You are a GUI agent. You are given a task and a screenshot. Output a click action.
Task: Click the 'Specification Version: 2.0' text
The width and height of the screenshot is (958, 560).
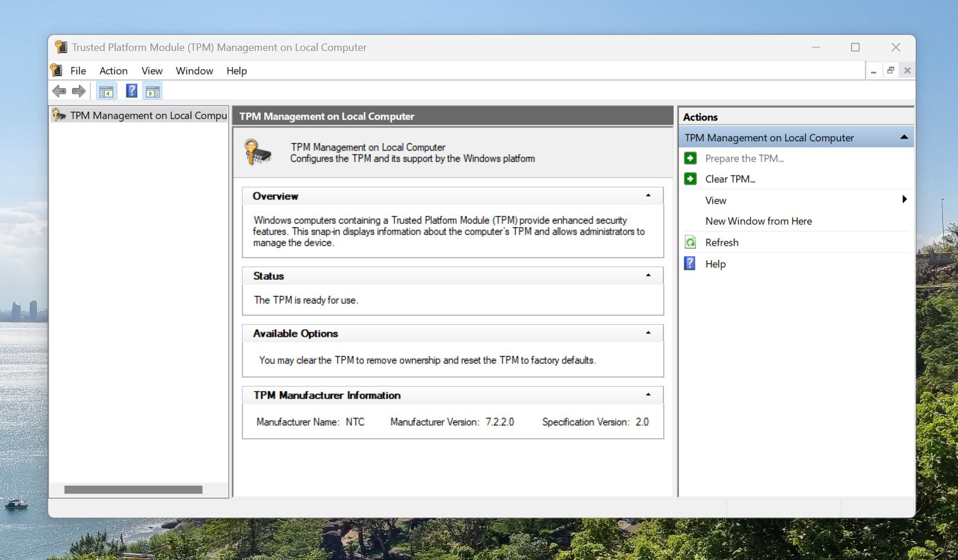point(595,422)
